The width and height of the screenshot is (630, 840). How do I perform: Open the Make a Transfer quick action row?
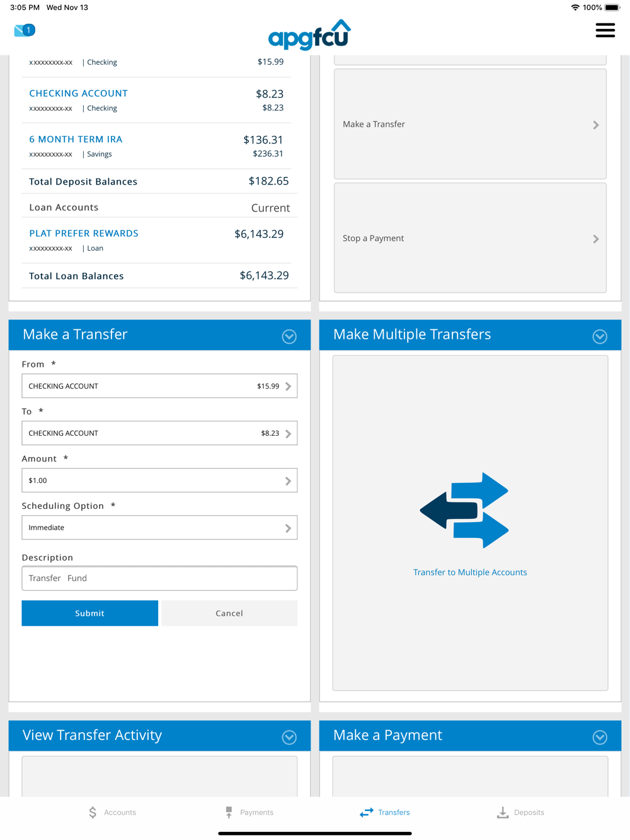(x=470, y=124)
